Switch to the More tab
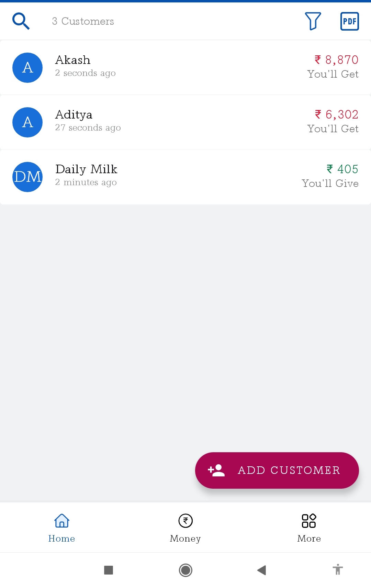The height and width of the screenshot is (588, 371). [309, 528]
